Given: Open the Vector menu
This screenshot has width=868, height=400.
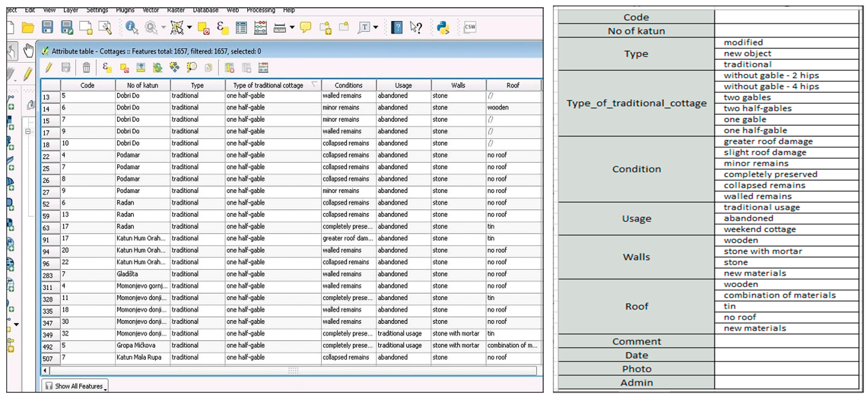Looking at the screenshot, I should pyautogui.click(x=151, y=10).
